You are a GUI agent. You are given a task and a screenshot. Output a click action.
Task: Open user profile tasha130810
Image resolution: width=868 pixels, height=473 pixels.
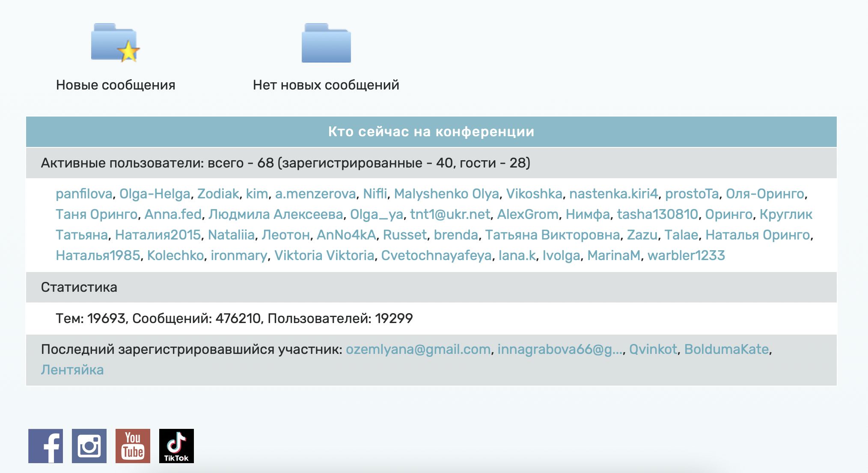(x=657, y=214)
